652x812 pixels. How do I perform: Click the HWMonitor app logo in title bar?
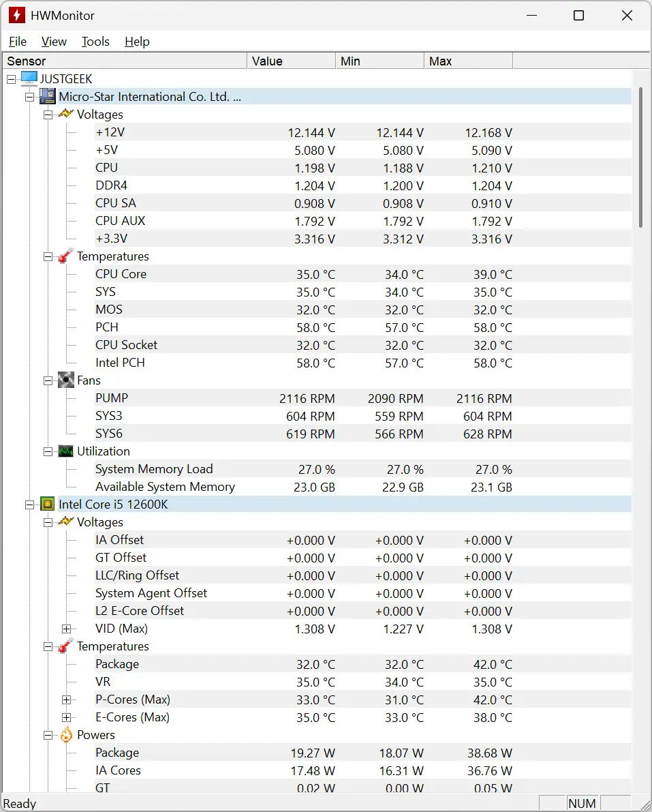click(x=17, y=15)
